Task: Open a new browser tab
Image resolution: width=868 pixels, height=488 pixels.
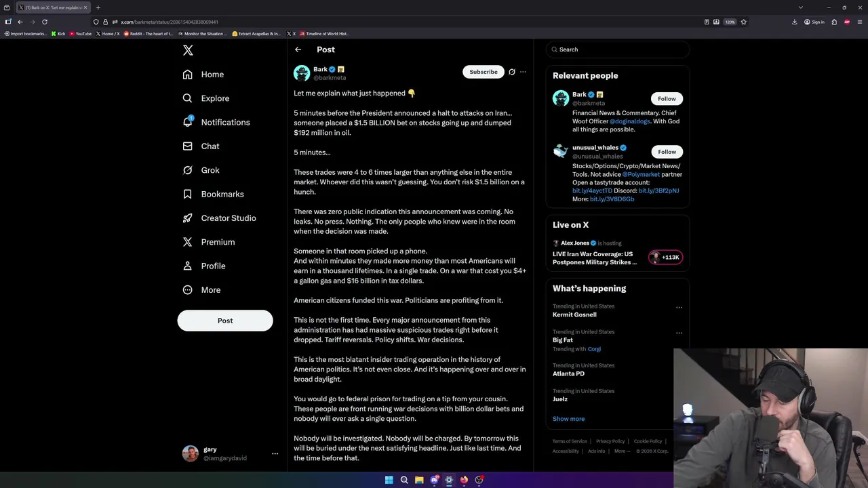Action: 98,7
